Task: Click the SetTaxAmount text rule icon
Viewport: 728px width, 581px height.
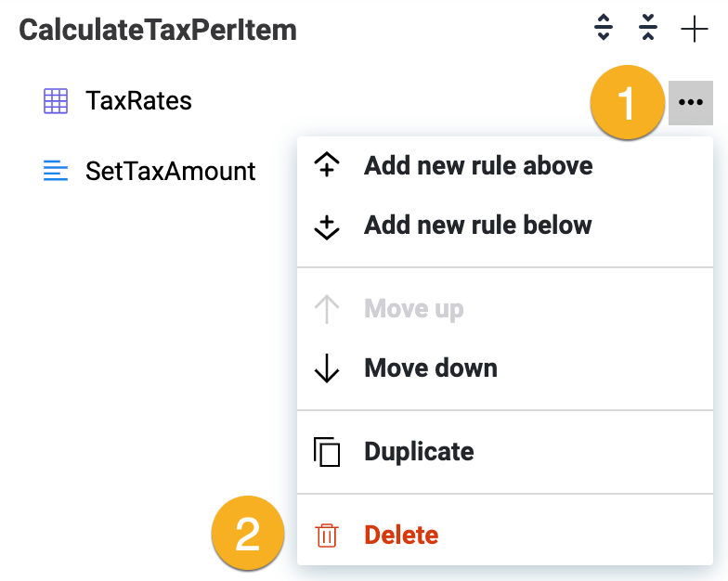Action: tap(56, 171)
